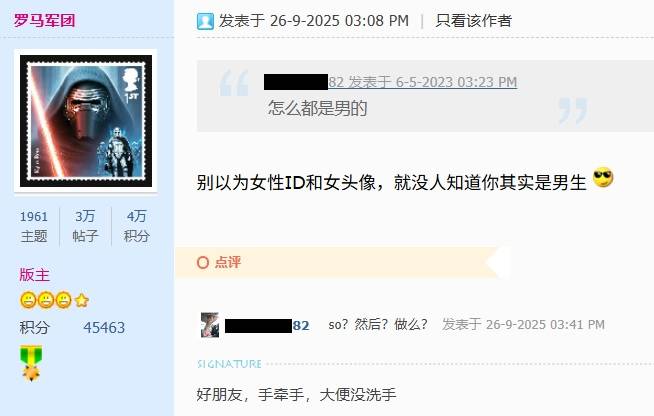Click the 版主 moderator group label
This screenshot has width=654, height=416.
point(34,275)
